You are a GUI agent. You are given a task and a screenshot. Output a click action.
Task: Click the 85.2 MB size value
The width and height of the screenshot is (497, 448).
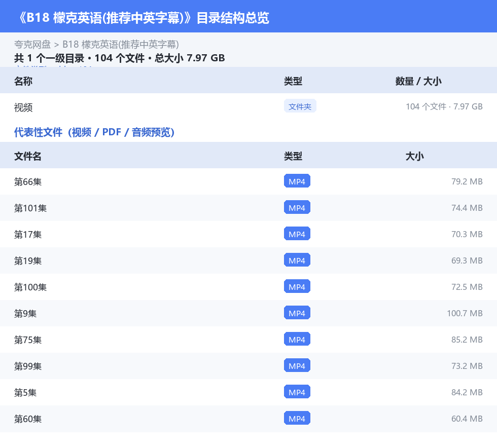pyautogui.click(x=467, y=340)
